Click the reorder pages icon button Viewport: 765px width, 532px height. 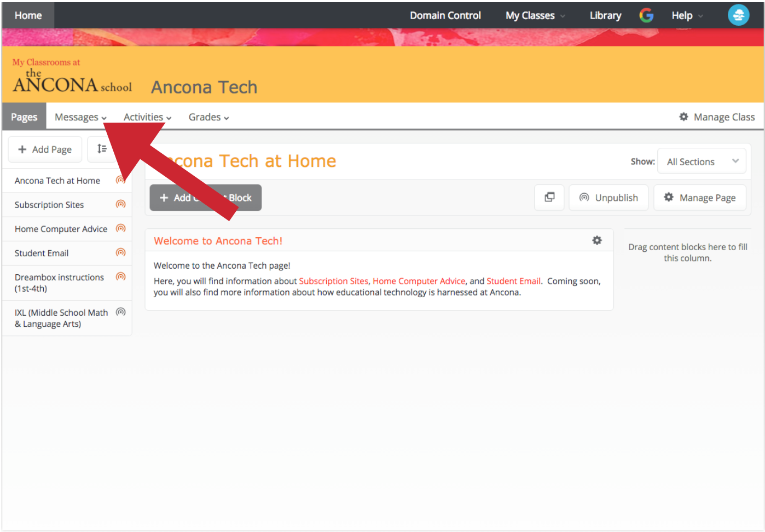pos(102,149)
